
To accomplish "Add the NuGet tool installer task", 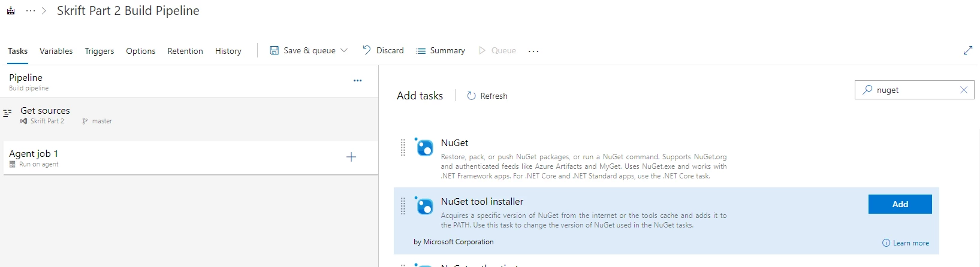I will pyautogui.click(x=900, y=204).
